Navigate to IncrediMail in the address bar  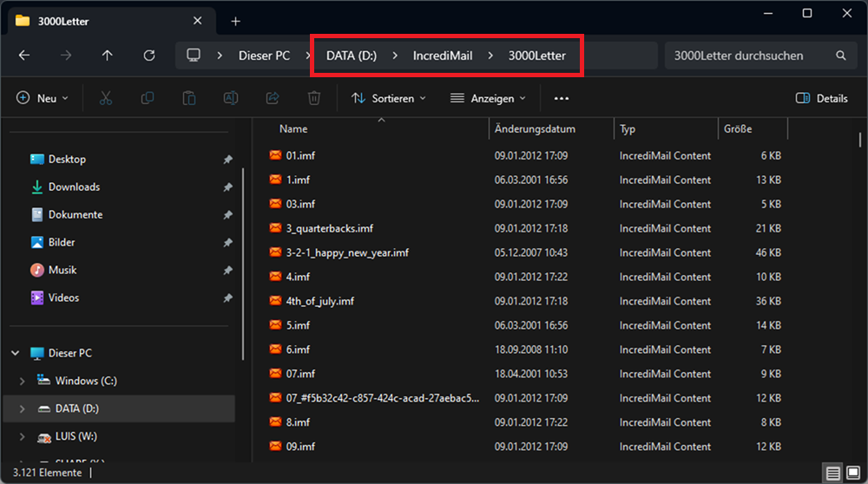click(443, 56)
